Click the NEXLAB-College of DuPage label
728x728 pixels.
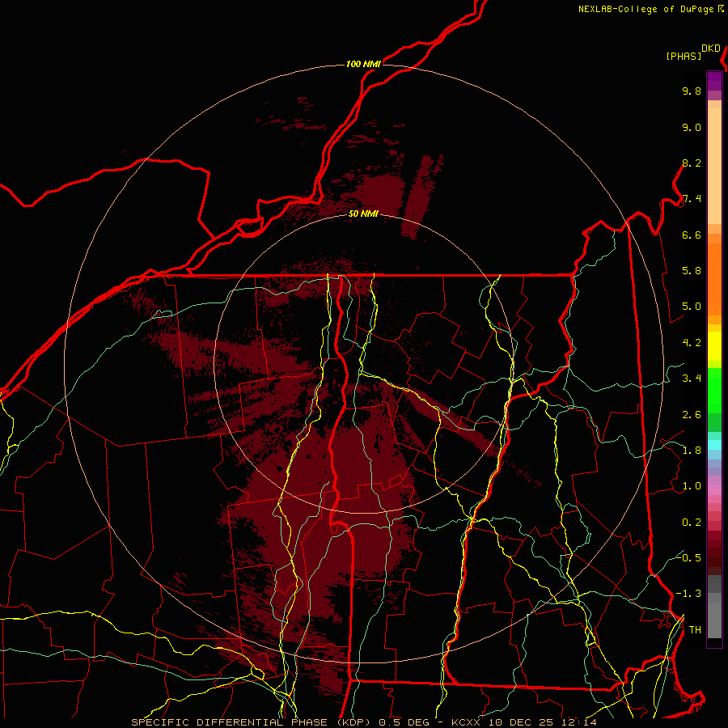pos(645,9)
